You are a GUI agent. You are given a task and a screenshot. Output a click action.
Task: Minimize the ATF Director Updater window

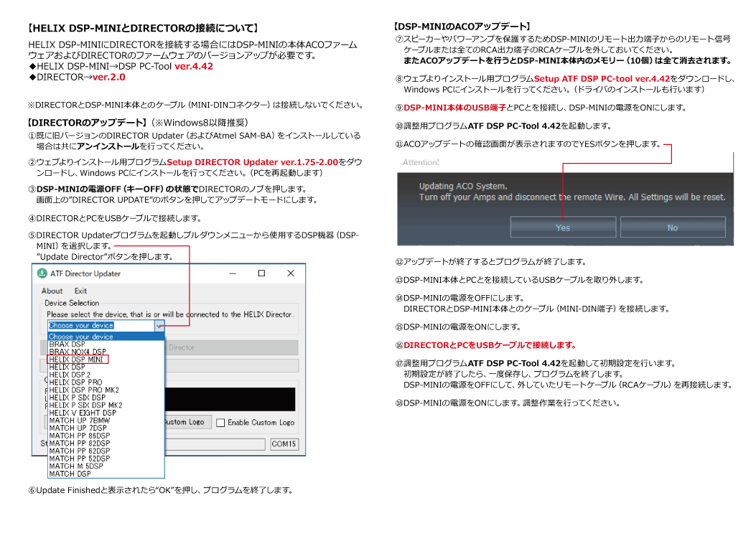click(233, 273)
